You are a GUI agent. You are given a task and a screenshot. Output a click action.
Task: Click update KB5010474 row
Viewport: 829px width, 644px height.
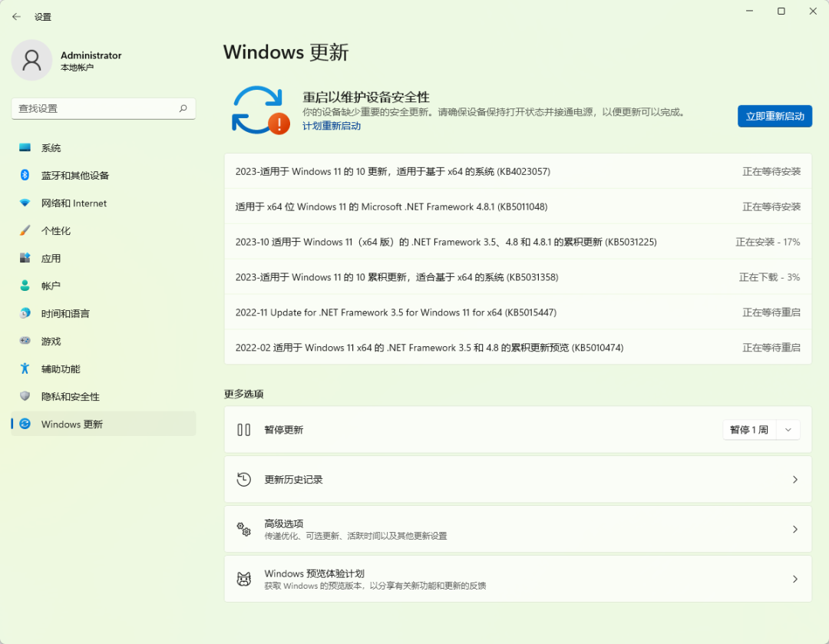click(x=517, y=348)
